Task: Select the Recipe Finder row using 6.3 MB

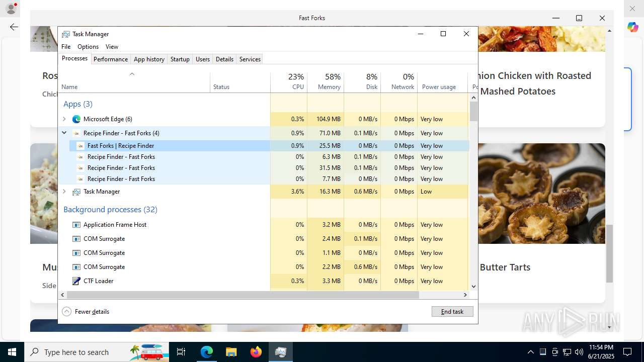Action: [264, 157]
